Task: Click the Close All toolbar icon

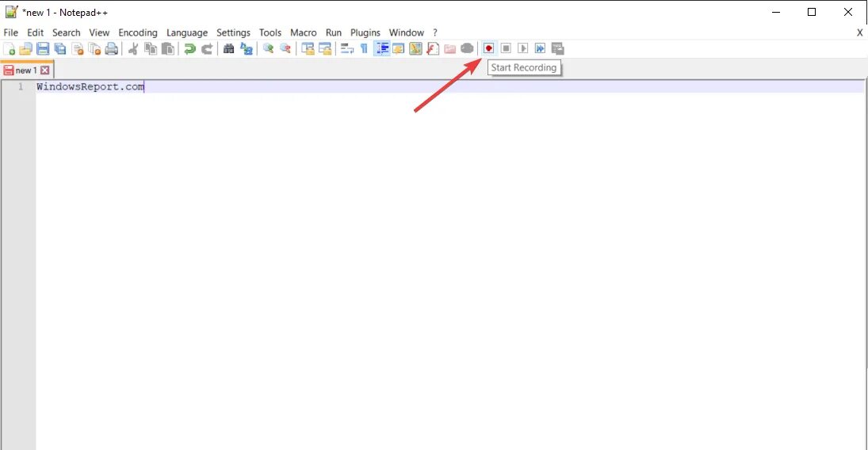Action: tap(94, 48)
